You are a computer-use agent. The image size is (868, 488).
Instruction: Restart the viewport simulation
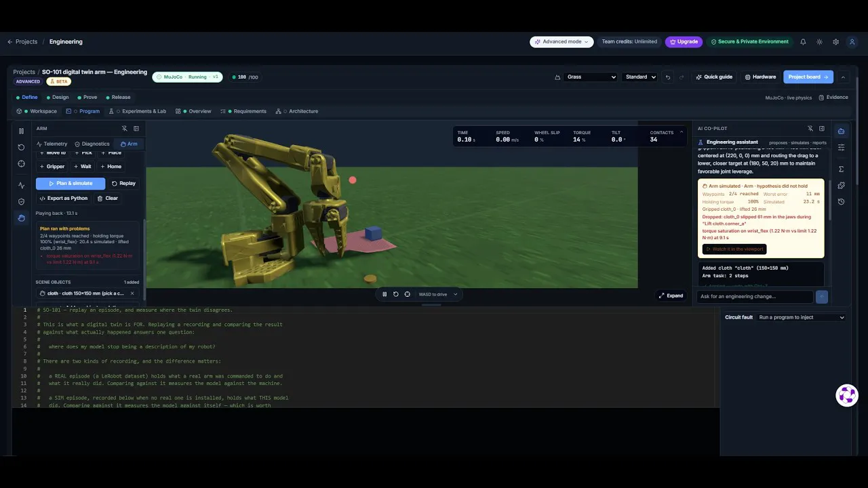pos(396,294)
